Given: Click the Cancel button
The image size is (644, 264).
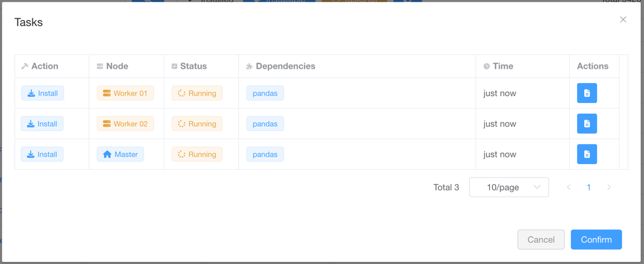Looking at the screenshot, I should (541, 240).
